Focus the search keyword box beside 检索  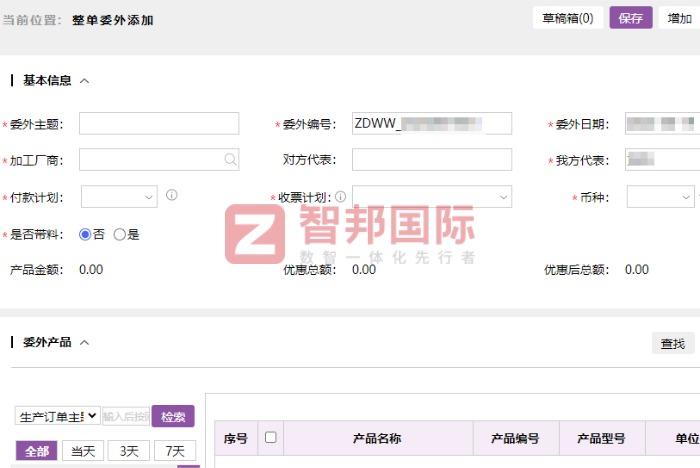click(126, 416)
